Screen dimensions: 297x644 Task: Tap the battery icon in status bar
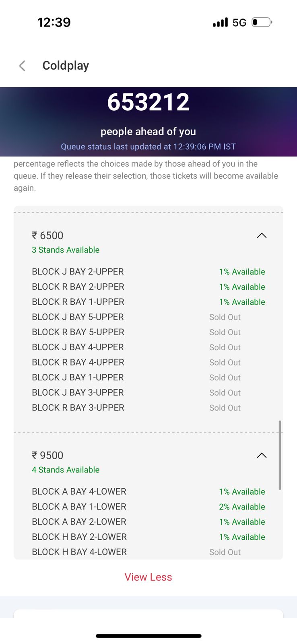click(x=262, y=22)
